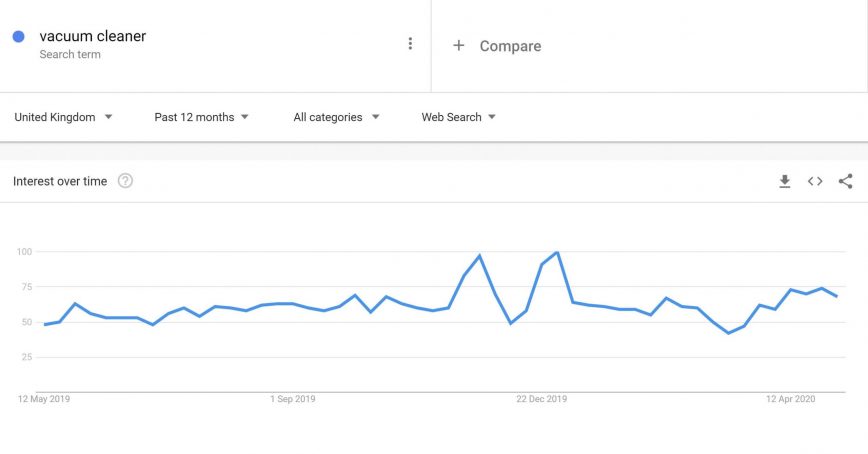
Task: Open the All categories dropdown
Action: [336, 117]
